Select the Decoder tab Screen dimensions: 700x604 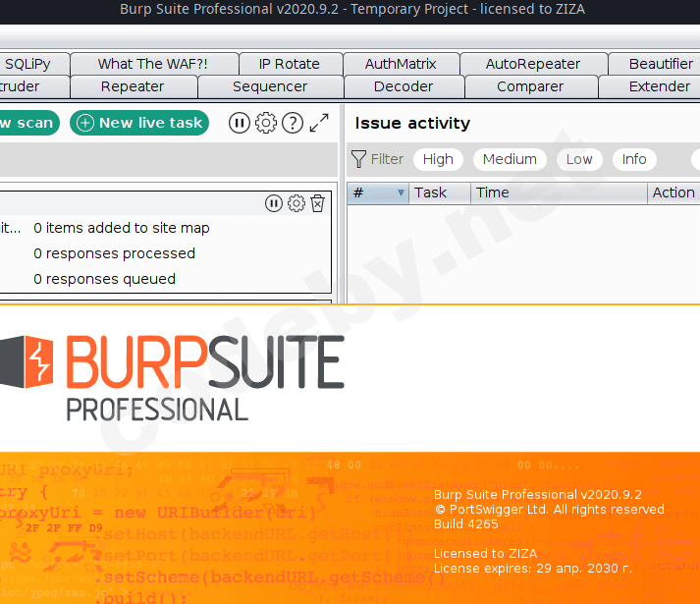click(404, 86)
